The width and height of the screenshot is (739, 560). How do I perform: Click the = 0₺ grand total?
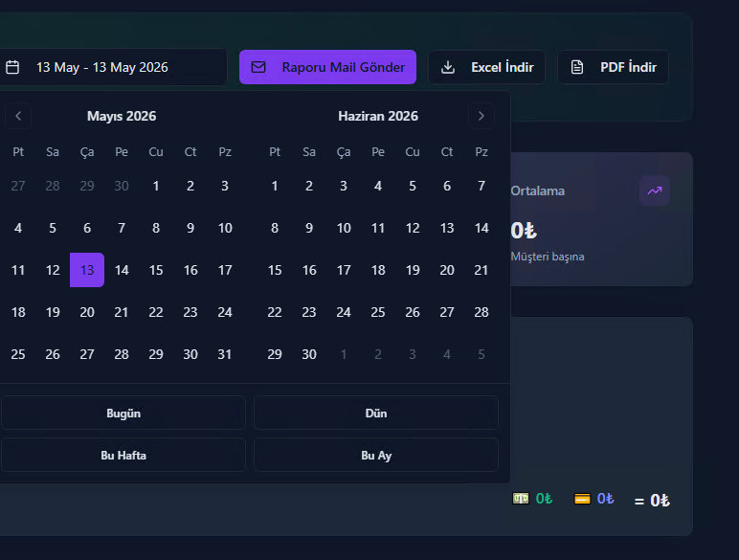652,500
